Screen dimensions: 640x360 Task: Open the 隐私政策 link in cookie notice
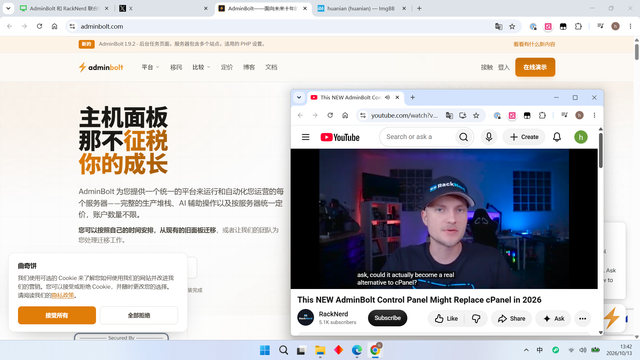click(x=63, y=295)
